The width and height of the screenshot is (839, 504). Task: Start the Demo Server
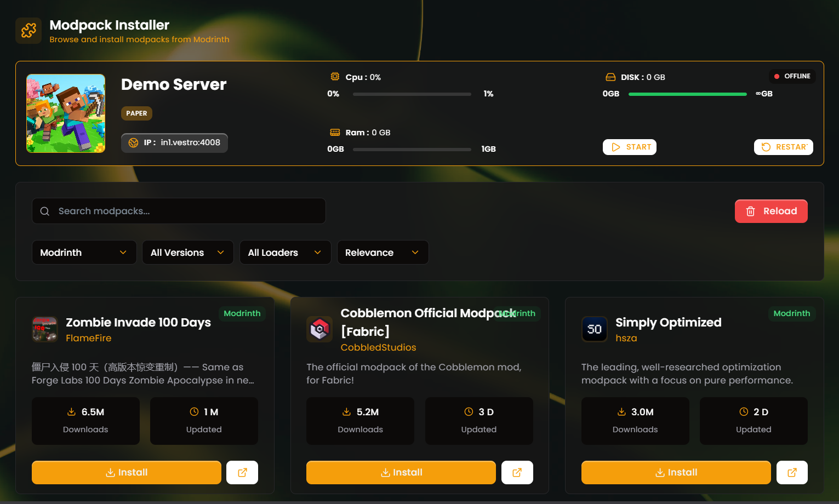tap(629, 147)
